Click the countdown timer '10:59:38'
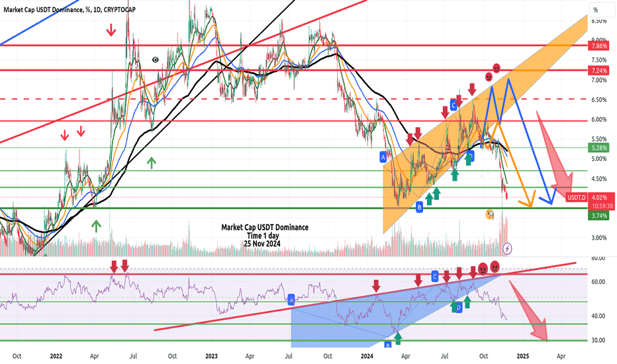This screenshot has width=617, height=364. click(x=602, y=206)
